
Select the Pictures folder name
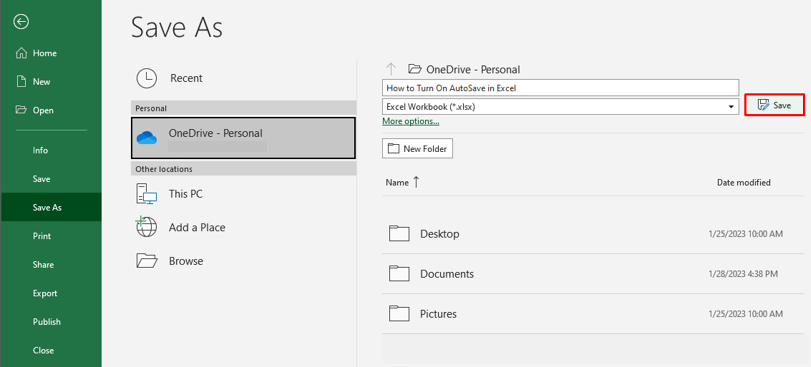pos(438,314)
